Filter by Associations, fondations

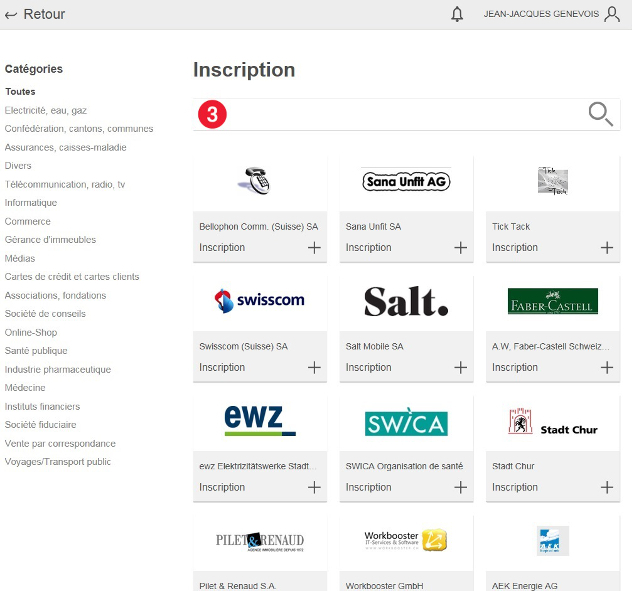coord(55,296)
